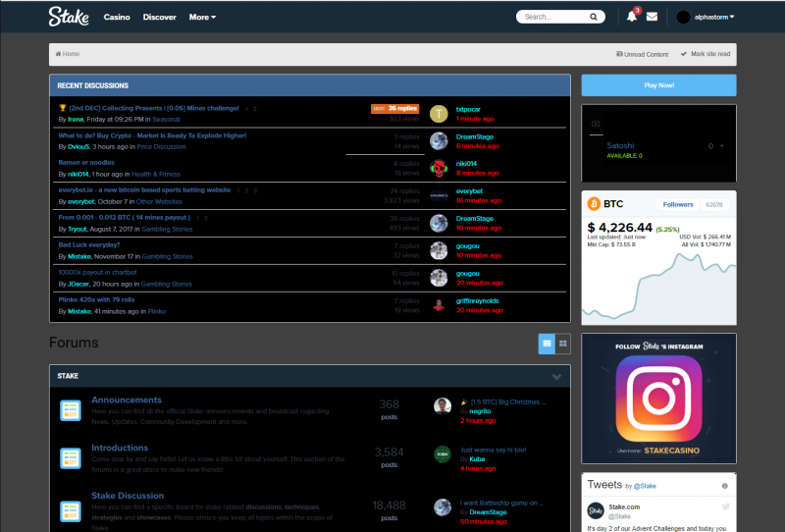This screenshot has width=785, height=532.
Task: Open the 'Bad Luck everyday?' topic
Action: click(89, 245)
